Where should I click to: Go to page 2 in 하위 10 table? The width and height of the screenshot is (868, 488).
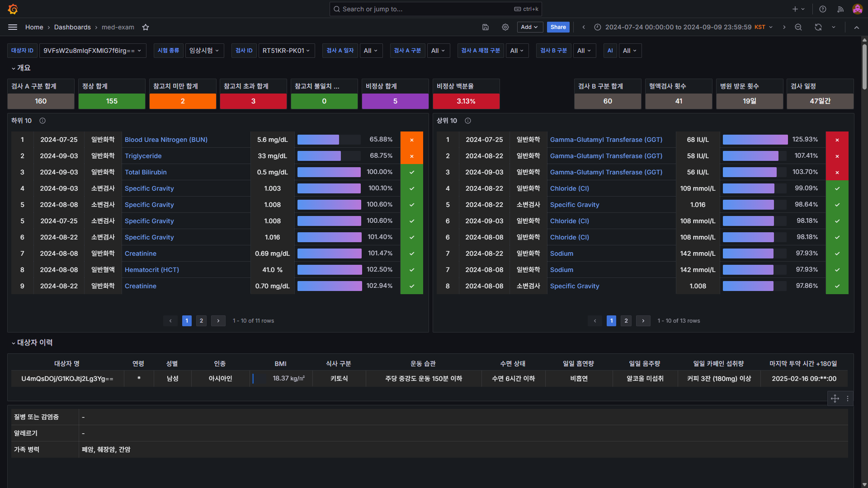click(201, 321)
